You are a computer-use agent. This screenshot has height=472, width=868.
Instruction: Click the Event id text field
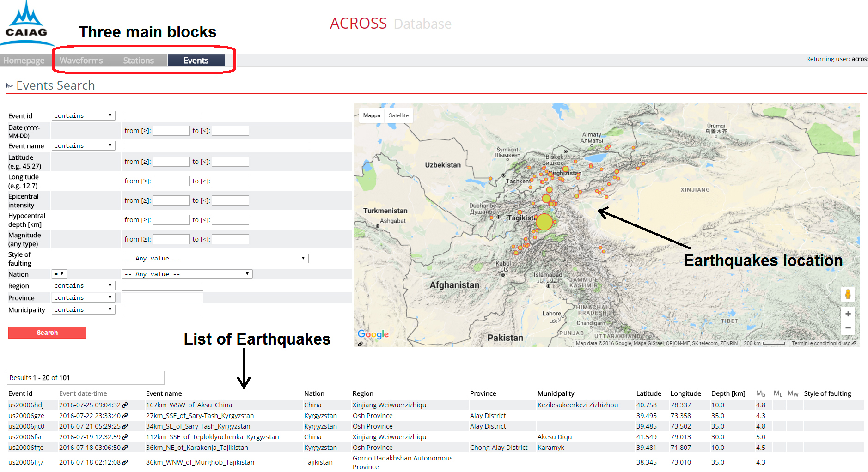pyautogui.click(x=163, y=116)
